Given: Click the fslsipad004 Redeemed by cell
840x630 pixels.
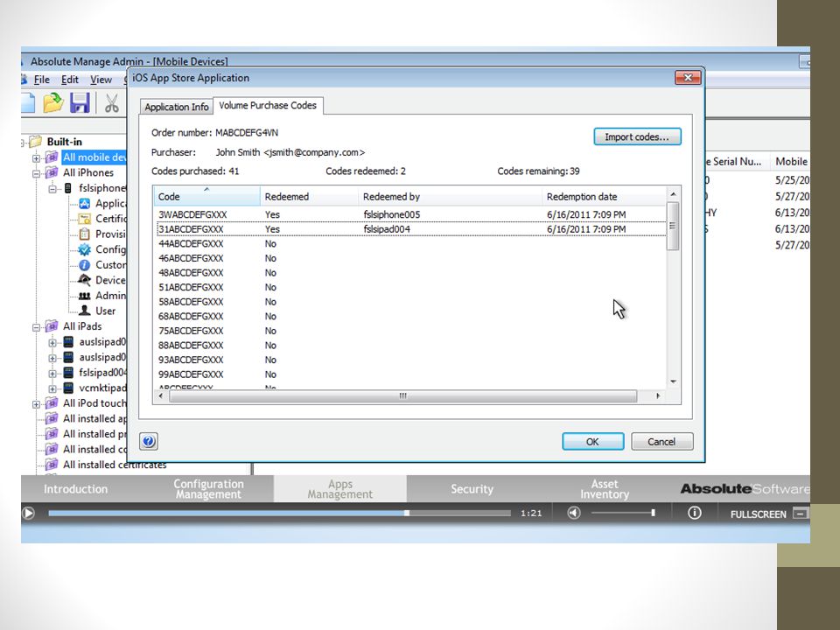Looking at the screenshot, I should coord(387,229).
